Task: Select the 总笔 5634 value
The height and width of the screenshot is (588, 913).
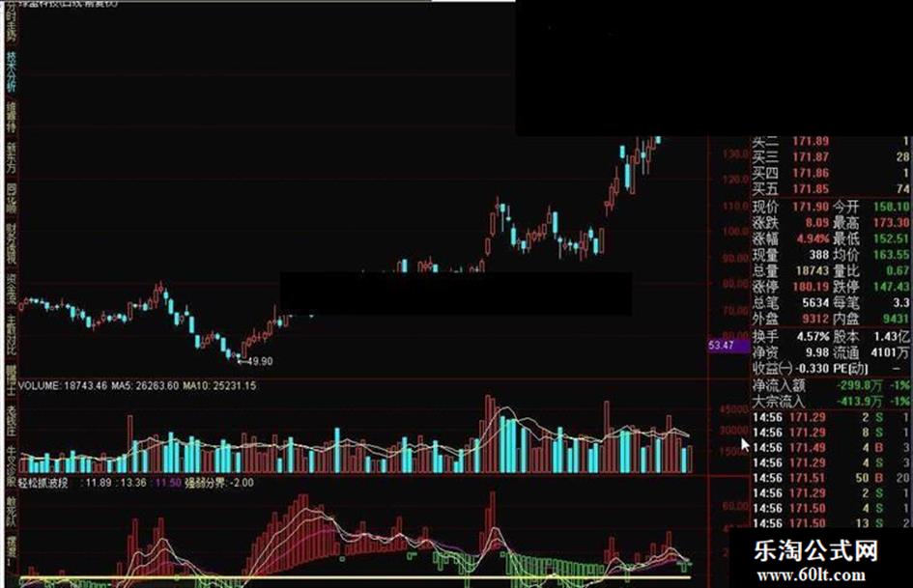Action: [815, 303]
